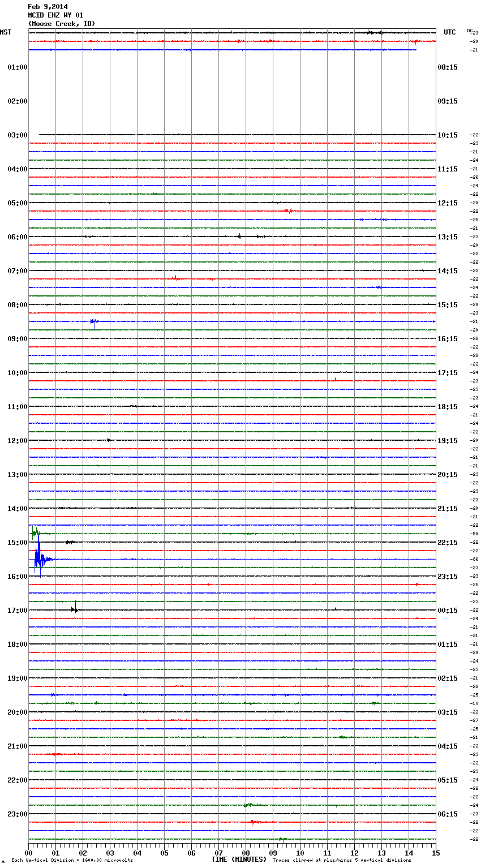Select the "14:00" MST hour label
Viewport: 481px width, 868px height.
coord(18,509)
